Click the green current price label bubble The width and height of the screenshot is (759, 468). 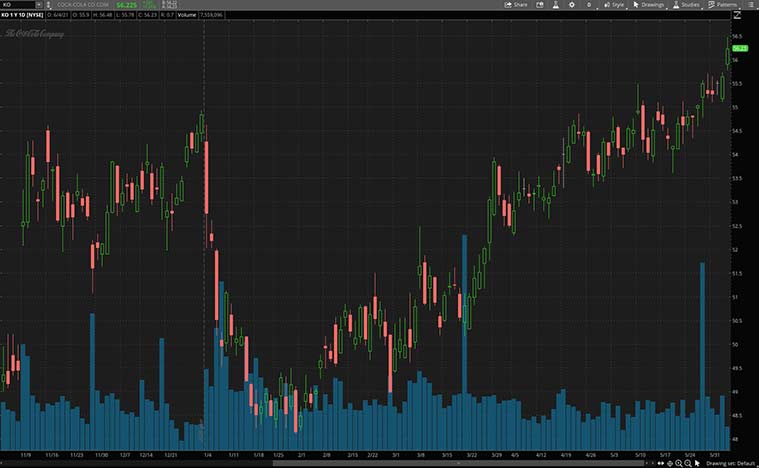pos(739,48)
